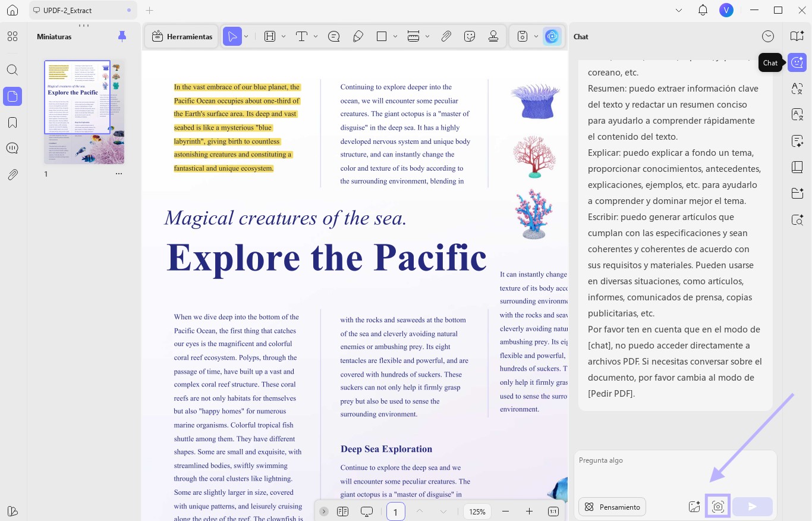Click the Pregunta algo input field
Image resolution: width=812 pixels, height=521 pixels.
675,470
